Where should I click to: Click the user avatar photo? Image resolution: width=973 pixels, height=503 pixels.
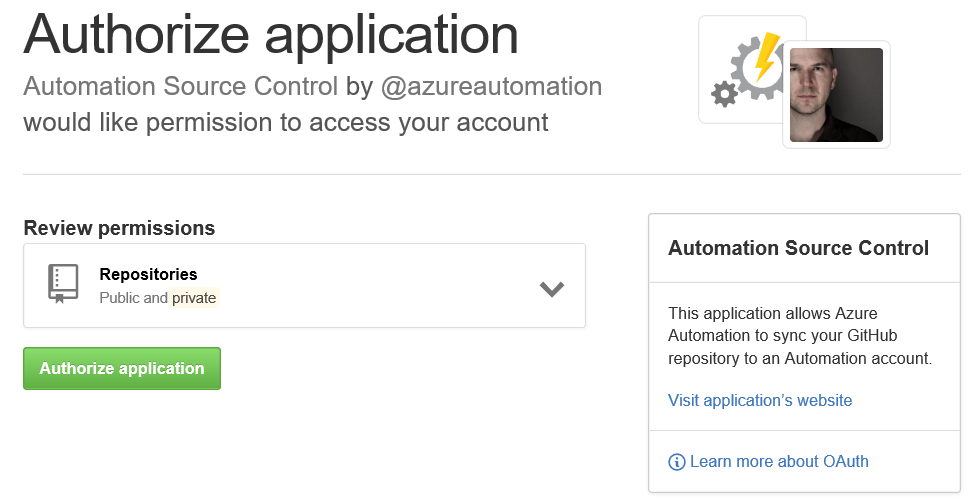[x=836, y=95]
